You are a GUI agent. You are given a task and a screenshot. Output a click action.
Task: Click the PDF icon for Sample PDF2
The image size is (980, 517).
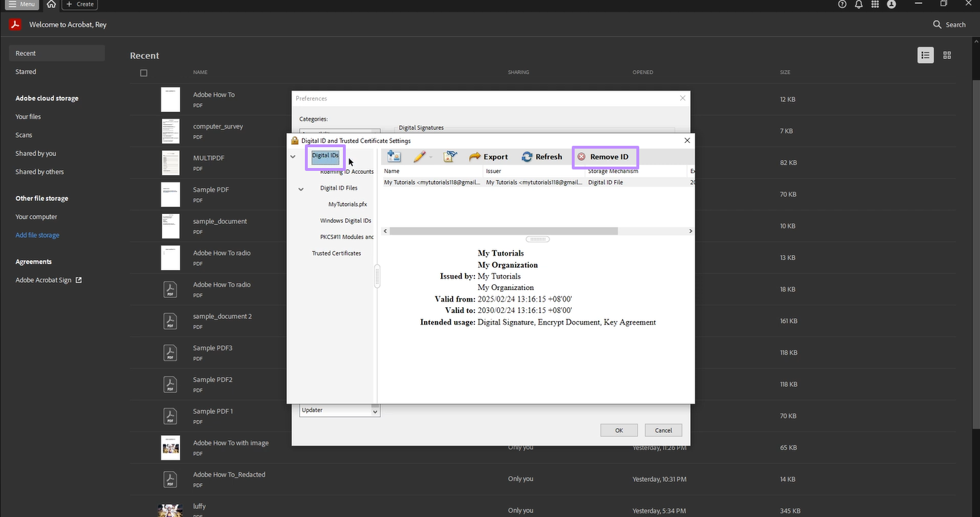pyautogui.click(x=170, y=384)
